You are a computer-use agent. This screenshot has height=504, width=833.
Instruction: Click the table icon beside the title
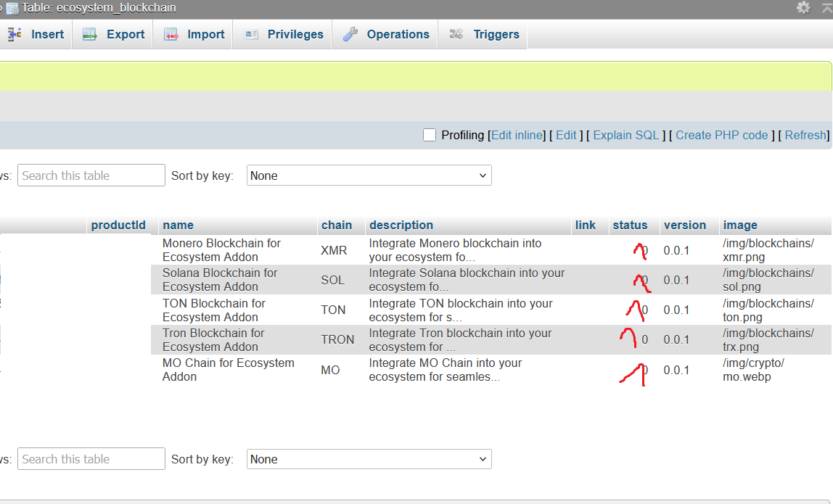pyautogui.click(x=12, y=8)
